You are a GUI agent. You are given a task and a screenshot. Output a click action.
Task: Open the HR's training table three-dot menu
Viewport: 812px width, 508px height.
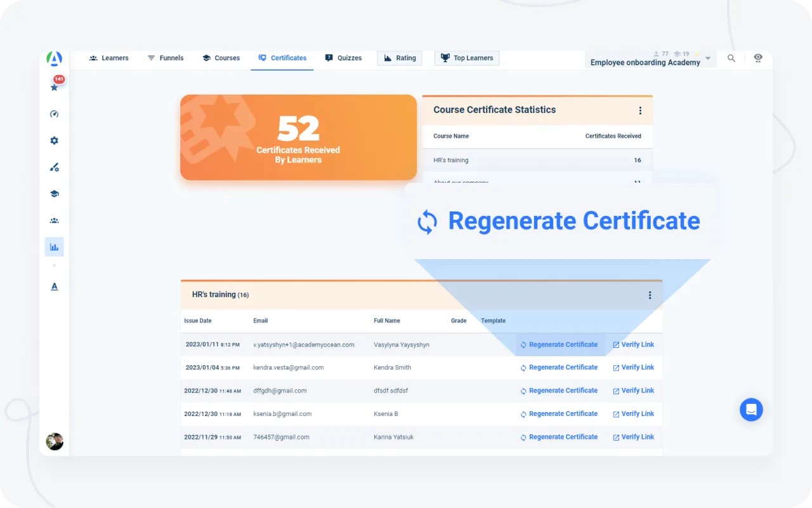[x=650, y=295]
